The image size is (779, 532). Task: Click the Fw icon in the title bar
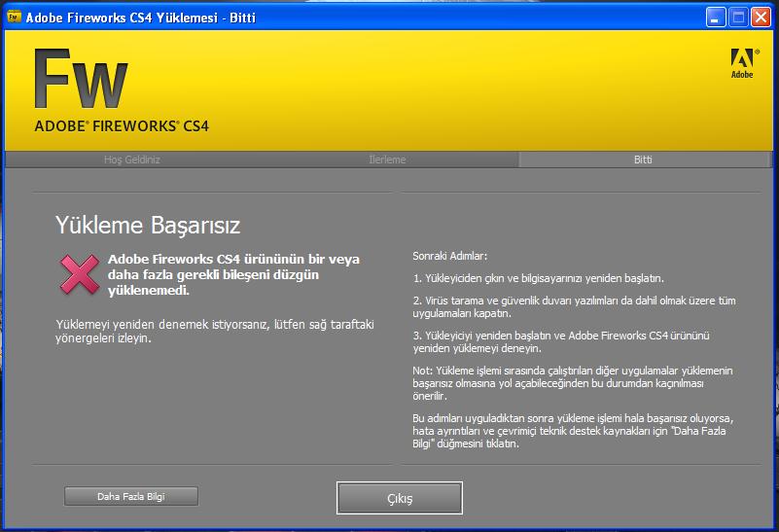(14, 17)
